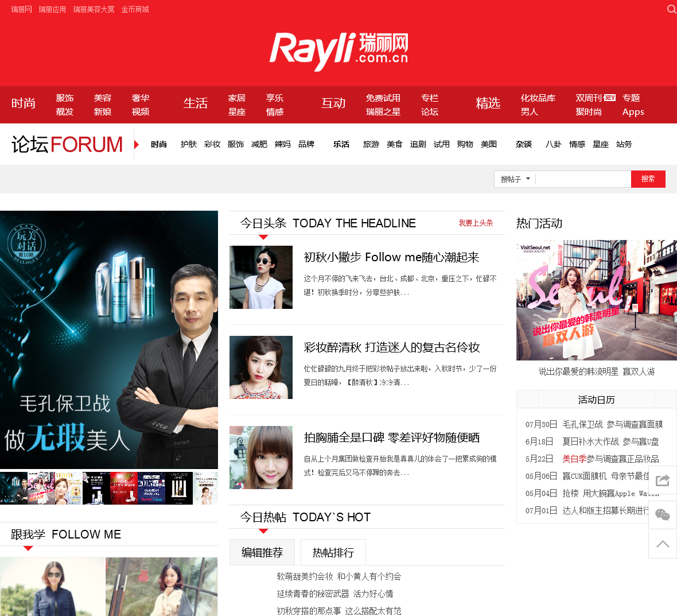Image resolution: width=677 pixels, height=616 pixels.
Task: Select the 2015 carousel thumbnail below the banner
Action: 151,488
